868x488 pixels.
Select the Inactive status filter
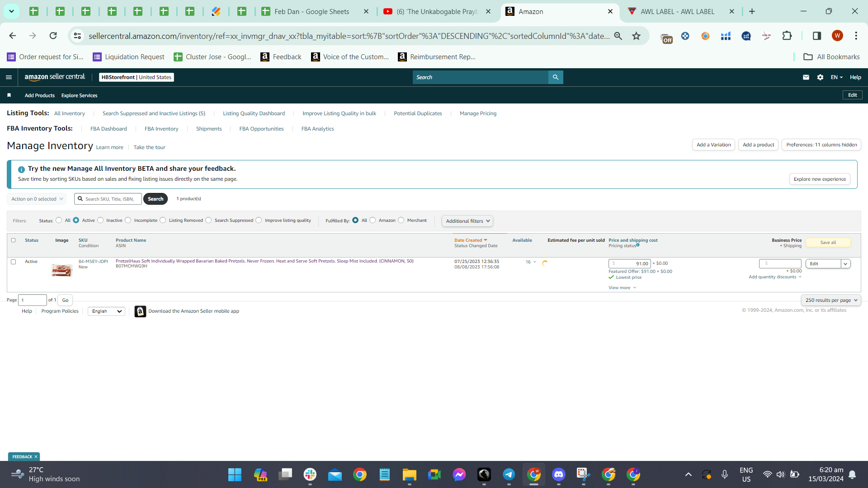100,221
